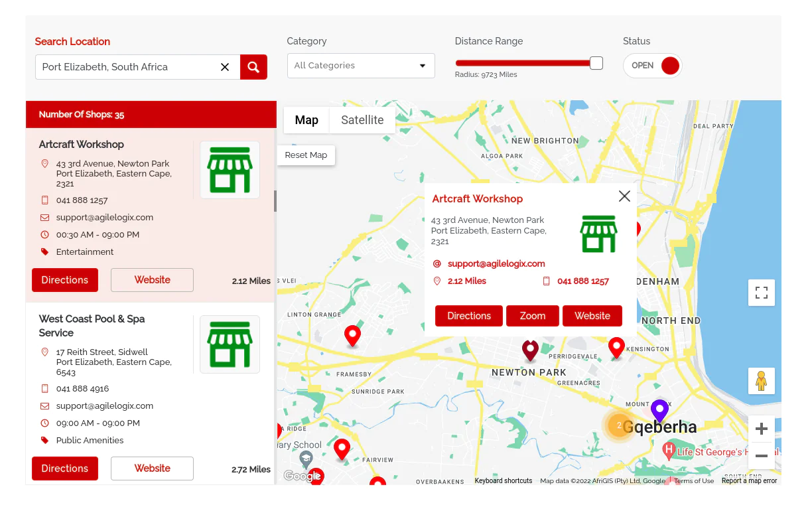This screenshot has width=812, height=507.
Task: Select the Map tab
Action: (306, 120)
